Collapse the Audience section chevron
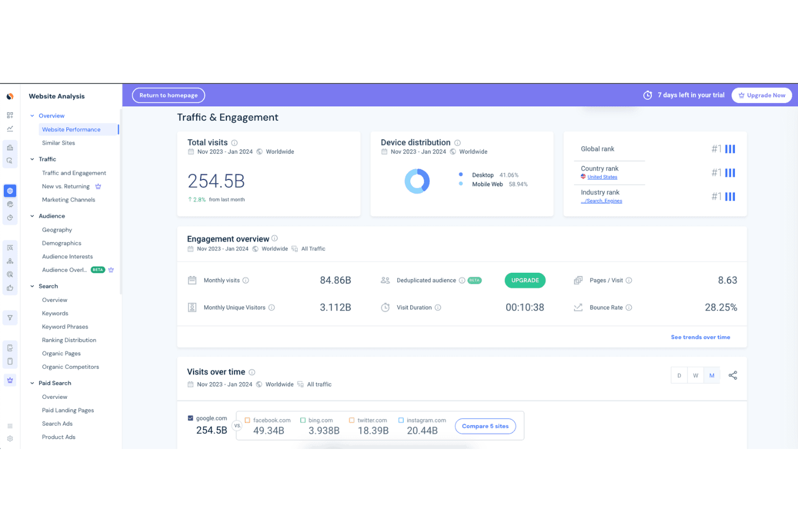This screenshot has width=798, height=532. coord(32,216)
